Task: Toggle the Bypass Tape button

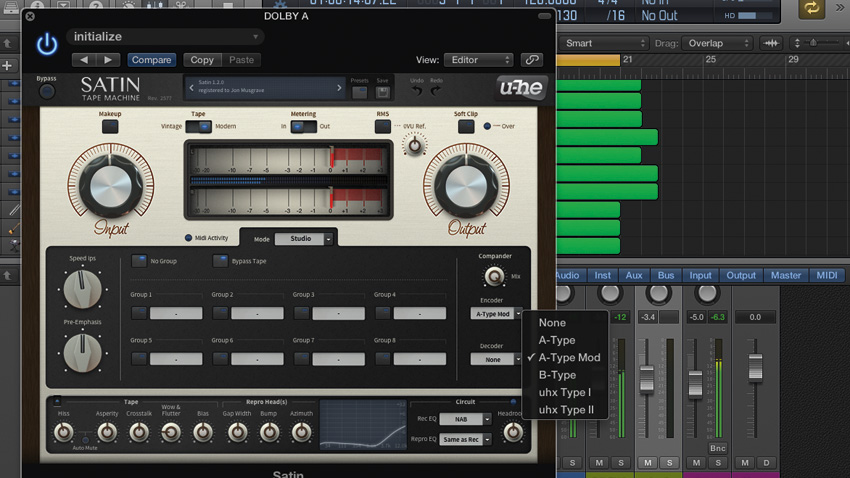Action: point(220,261)
